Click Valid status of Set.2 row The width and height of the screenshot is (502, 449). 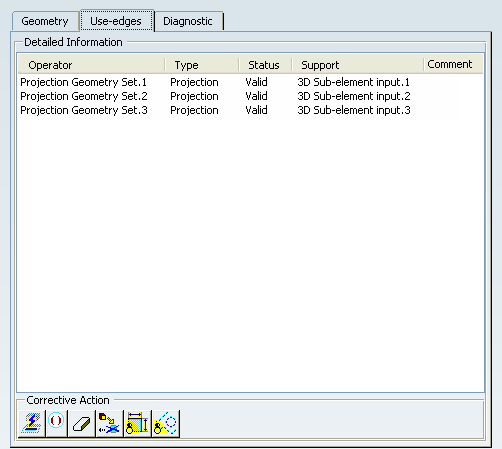tap(256, 96)
